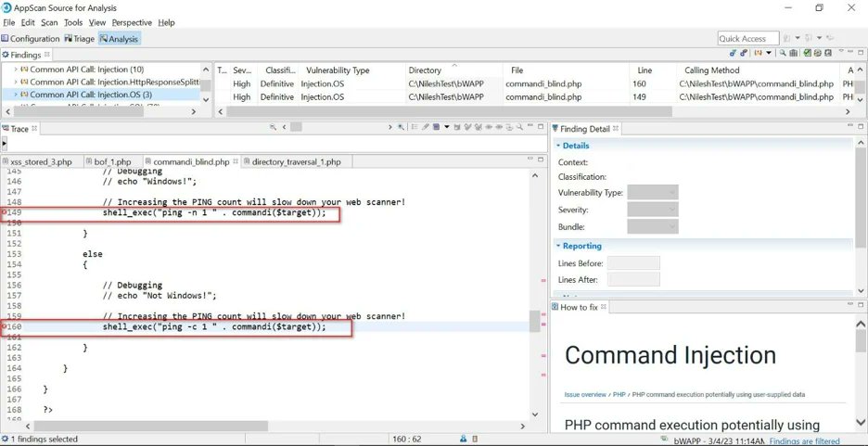Click the Trace expand arrow button
Screen dimensions: 868x446
click(5, 144)
